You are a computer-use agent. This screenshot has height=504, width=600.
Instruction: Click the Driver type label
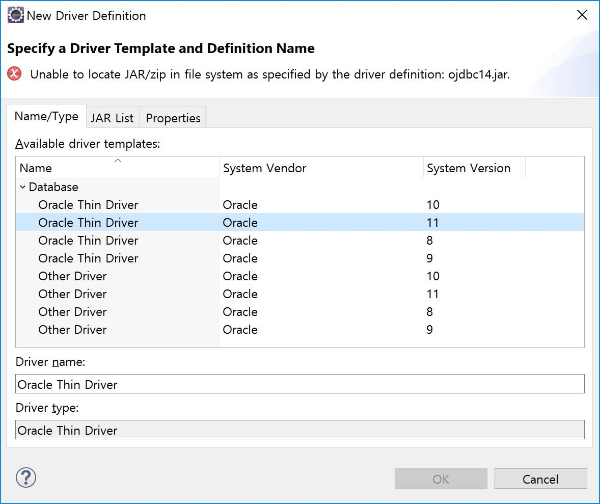coord(47,408)
